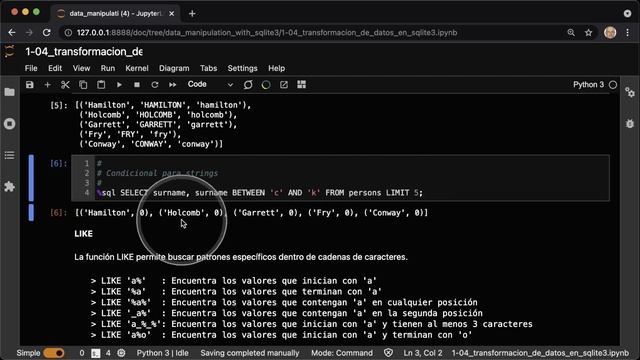
Task: Click the LIKE heading
Action: [84, 233]
